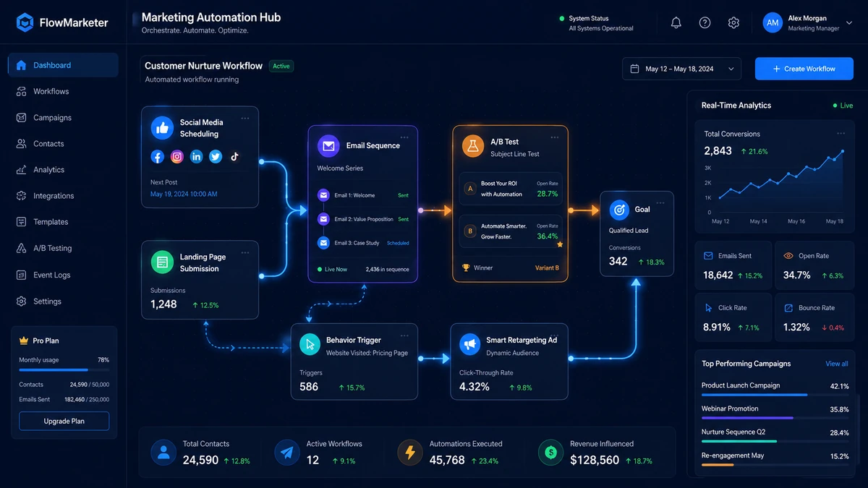Click the Create Workflow button
The height and width of the screenshot is (488, 868).
[x=804, y=69]
